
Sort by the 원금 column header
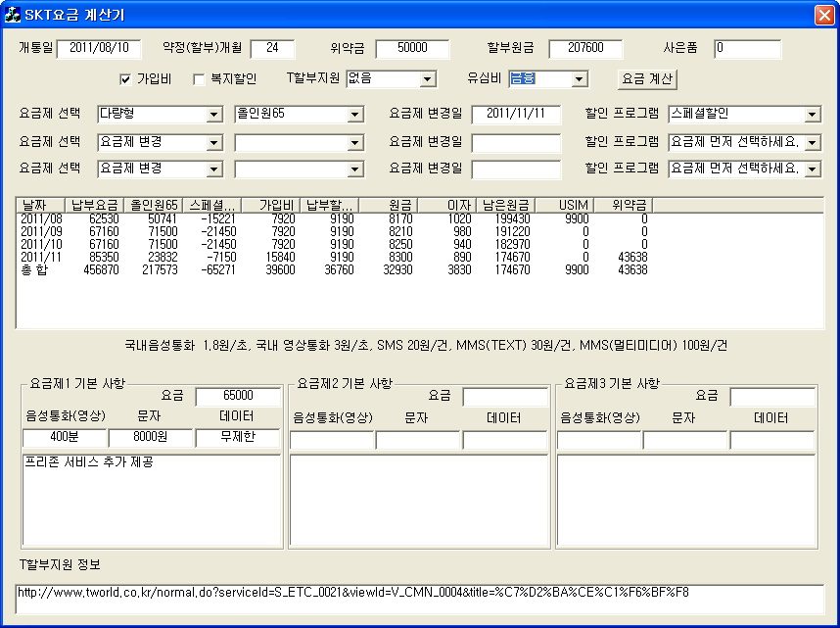coord(389,205)
